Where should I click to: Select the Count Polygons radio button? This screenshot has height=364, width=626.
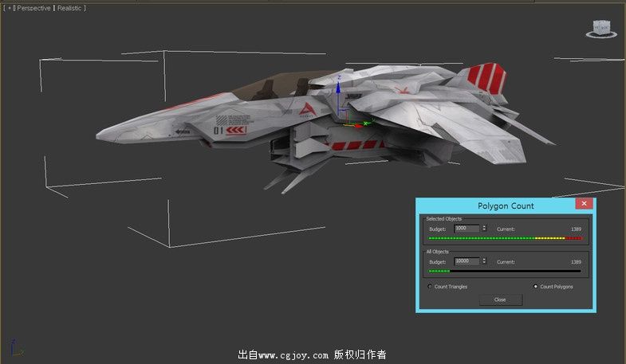534,287
